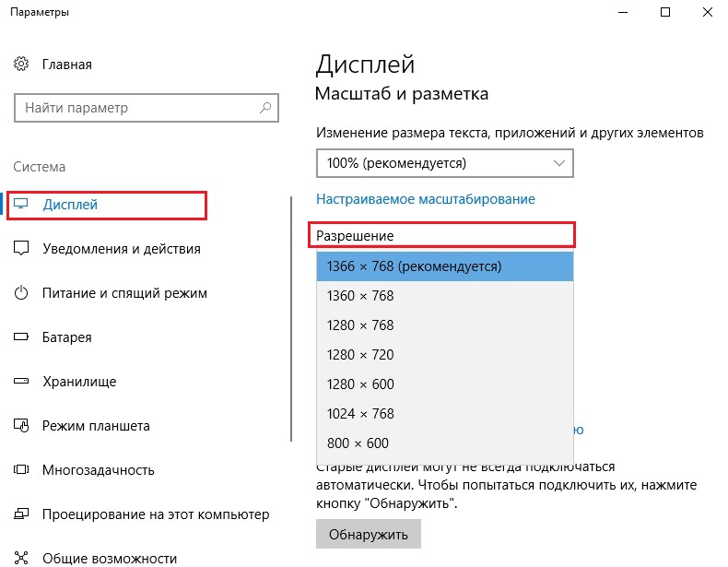
Task: Click the Tablet mode icon
Action: 21,425
